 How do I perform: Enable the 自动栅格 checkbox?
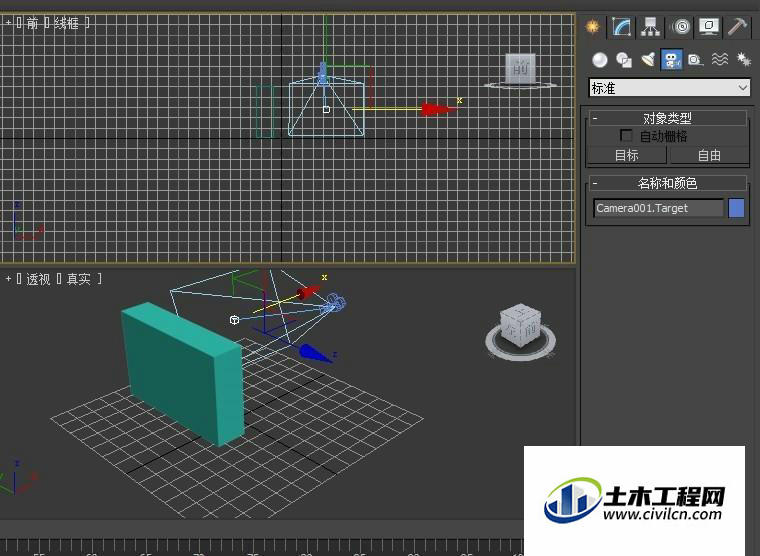(626, 135)
